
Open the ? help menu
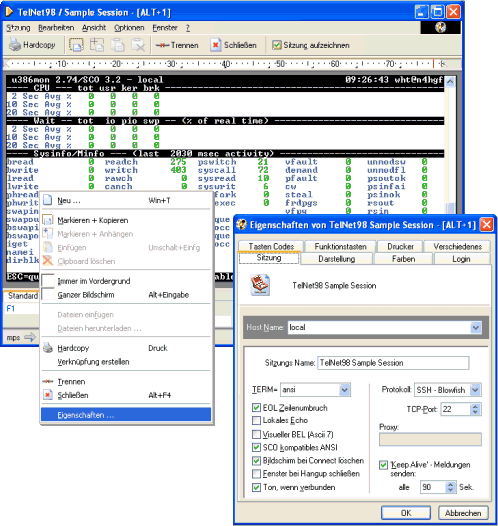[188, 28]
